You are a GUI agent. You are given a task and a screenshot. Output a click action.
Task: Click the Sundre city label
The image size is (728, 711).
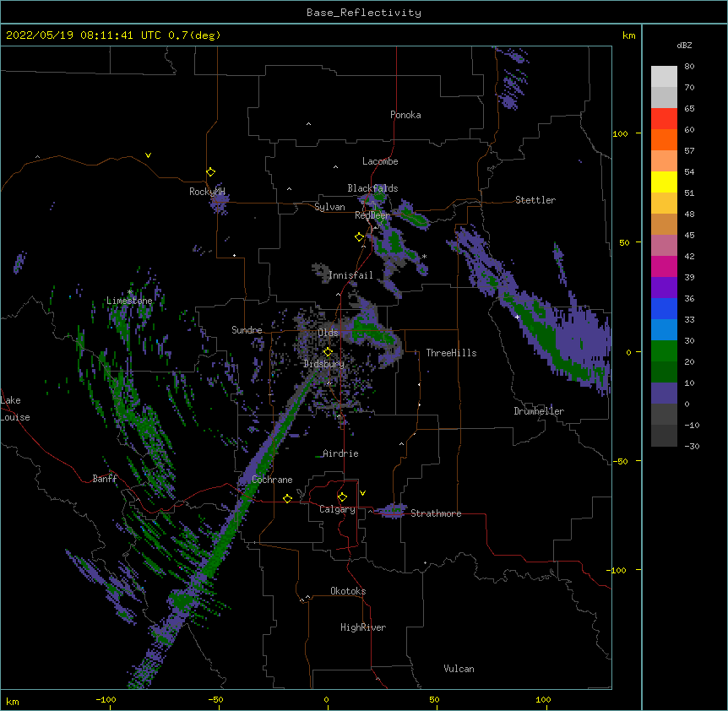(x=247, y=330)
